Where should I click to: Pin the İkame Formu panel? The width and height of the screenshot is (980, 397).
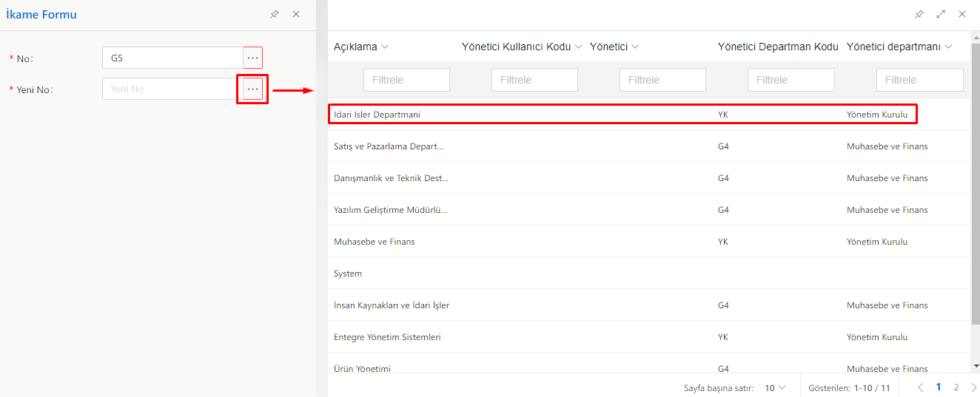coord(275,14)
